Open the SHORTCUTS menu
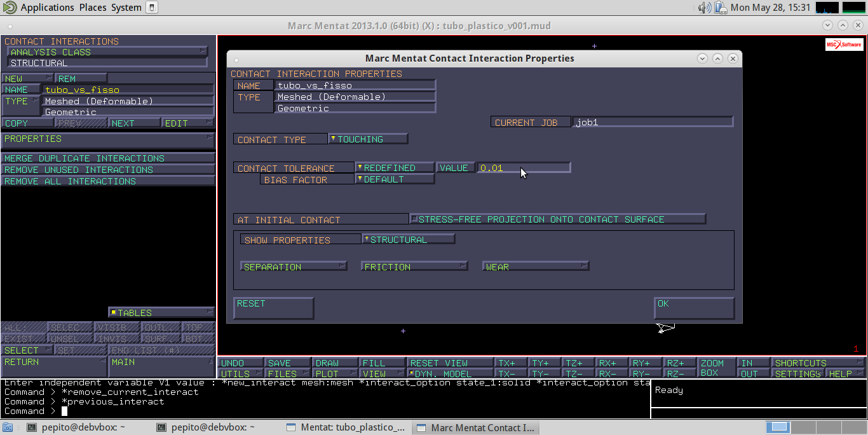Screen dimensions: 868x435 coord(818,362)
